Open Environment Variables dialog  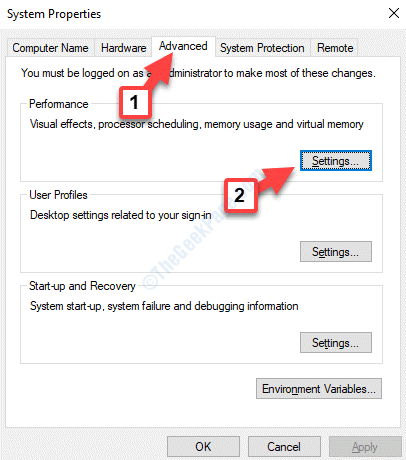[x=319, y=389]
